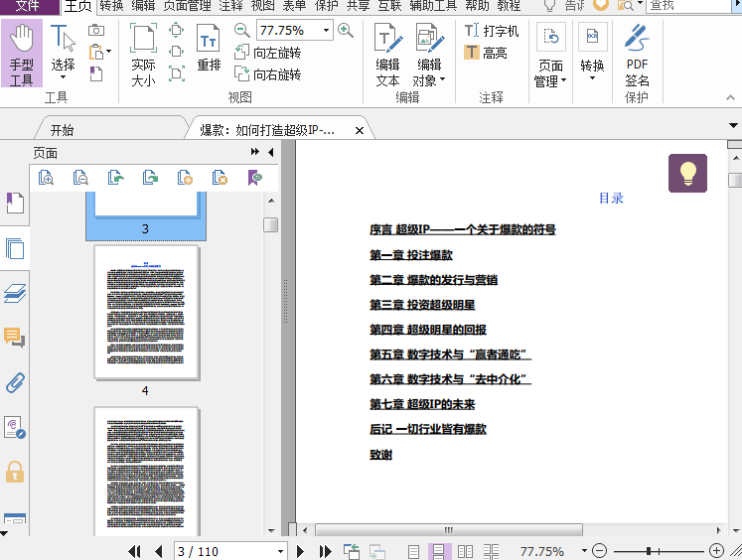The width and height of the screenshot is (742, 560).
Task: Open the Select tool dropdown
Action: coord(63,77)
